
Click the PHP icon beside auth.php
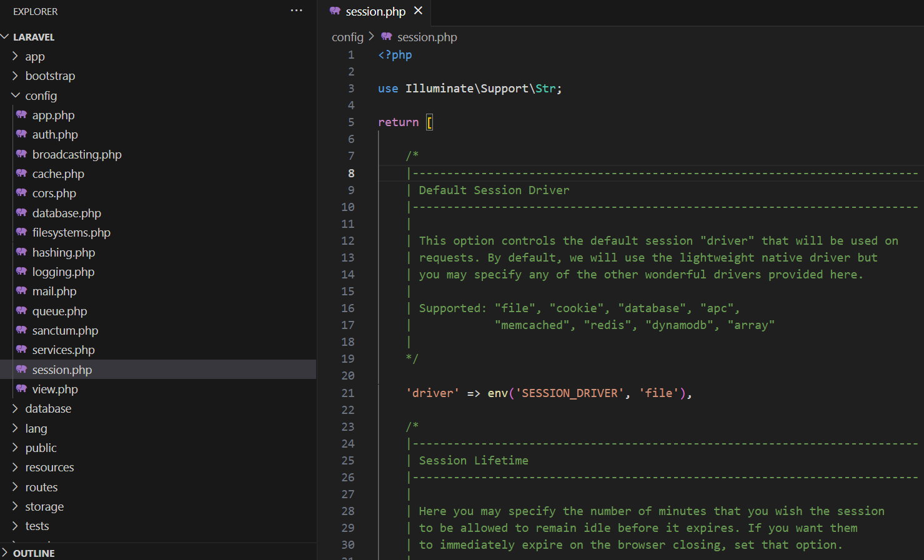(21, 134)
